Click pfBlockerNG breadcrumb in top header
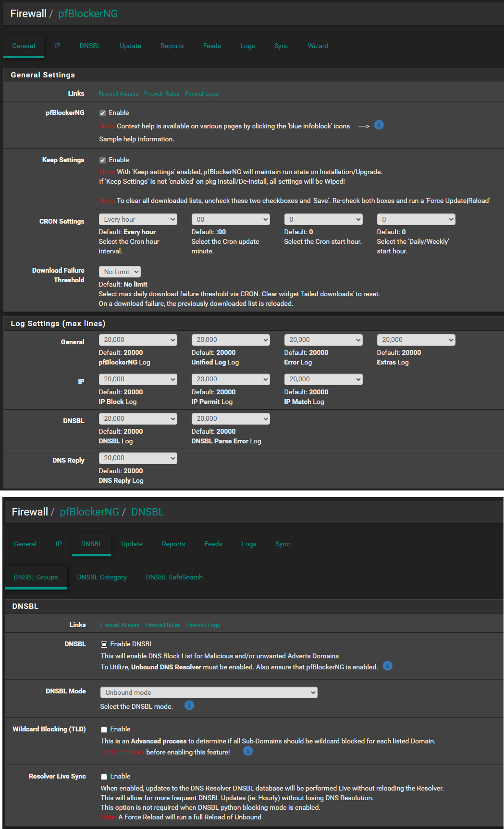This screenshot has height=829, width=504. click(x=88, y=14)
